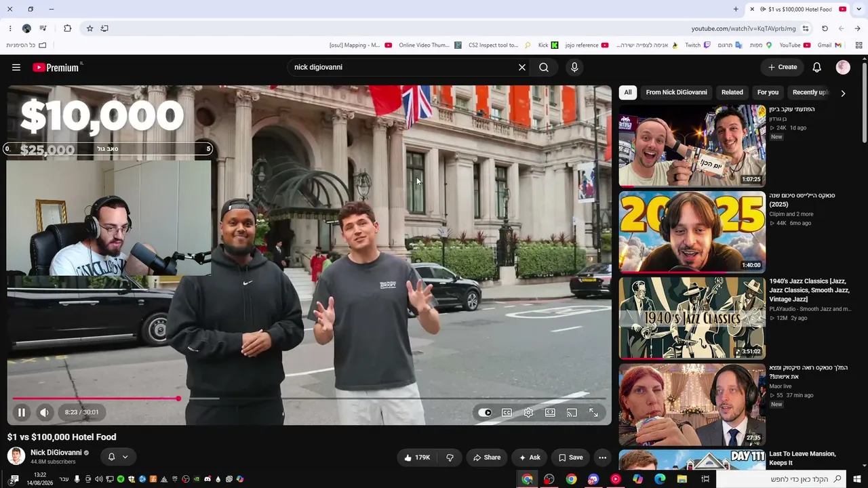Open the Nick DiGiovanni channel name link
Image resolution: width=868 pixels, height=488 pixels.
56,452
